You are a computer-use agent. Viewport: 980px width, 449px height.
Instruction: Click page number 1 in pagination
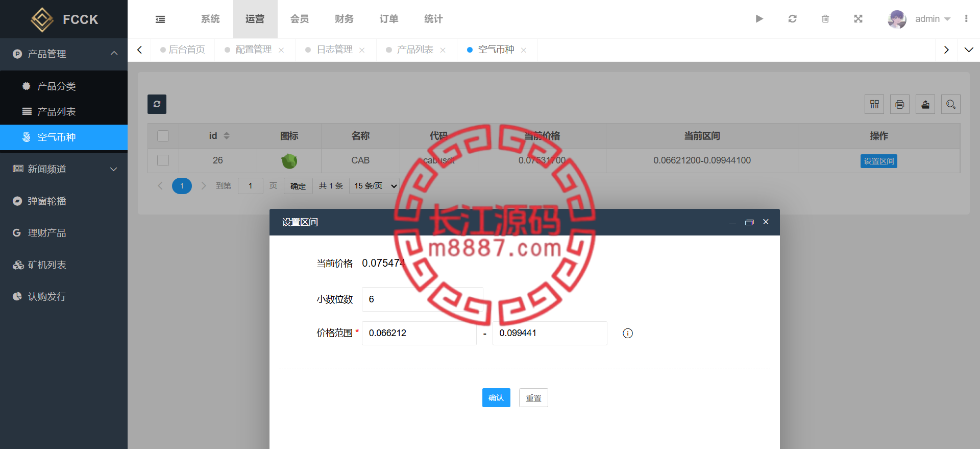click(182, 186)
